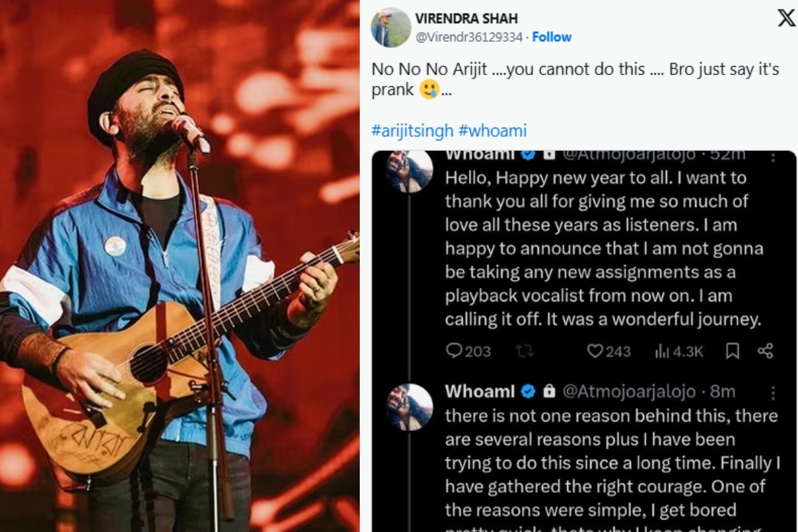
Task: Click the lock icon beside Whoami · 8m
Action: tap(549, 392)
